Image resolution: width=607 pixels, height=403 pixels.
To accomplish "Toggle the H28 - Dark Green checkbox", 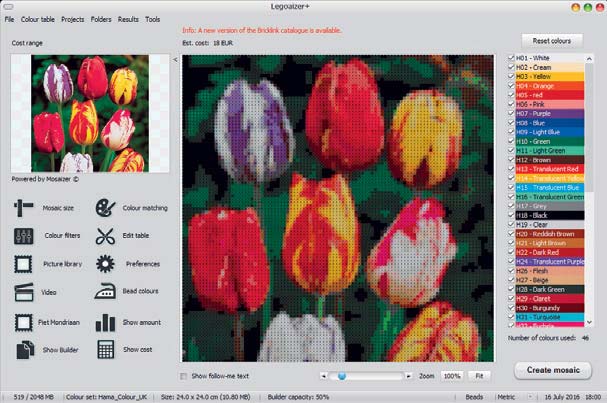I will coord(511,289).
